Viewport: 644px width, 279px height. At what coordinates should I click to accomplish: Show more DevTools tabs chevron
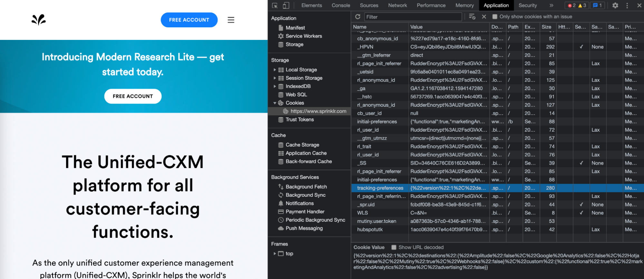(551, 5)
